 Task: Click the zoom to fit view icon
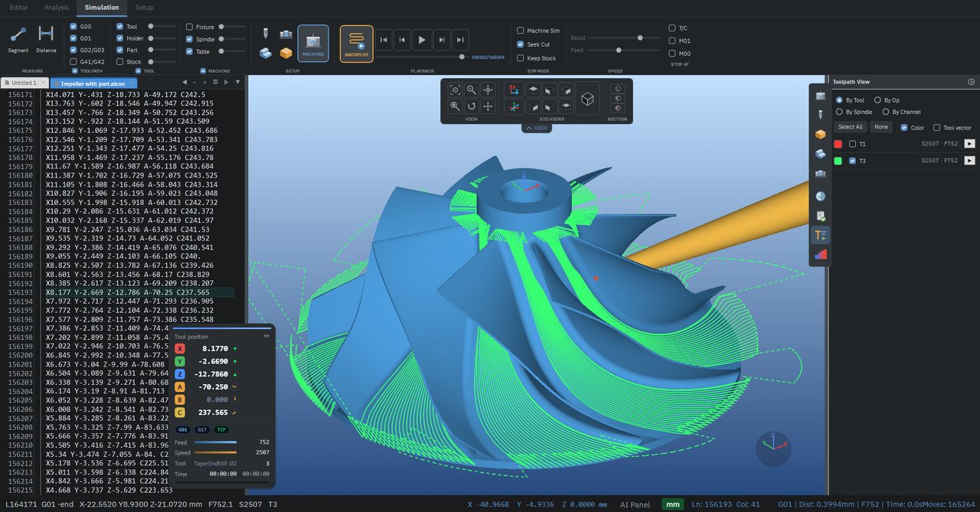coord(456,90)
